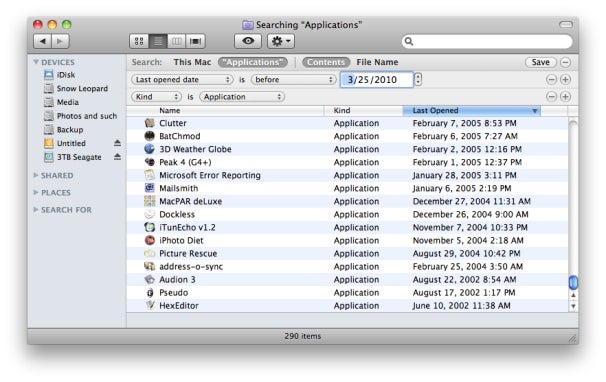
Task: Remove the Last opened date criteria row
Action: tap(552, 79)
